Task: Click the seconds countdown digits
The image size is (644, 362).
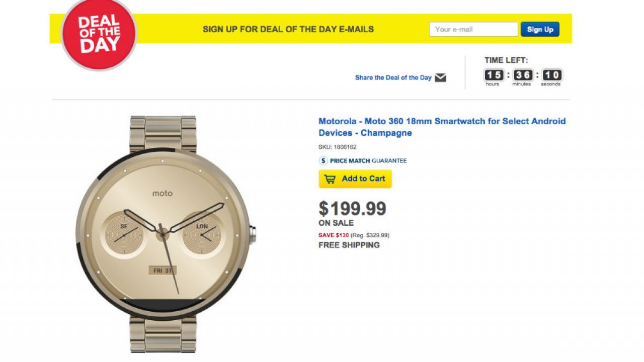Action: tap(551, 75)
